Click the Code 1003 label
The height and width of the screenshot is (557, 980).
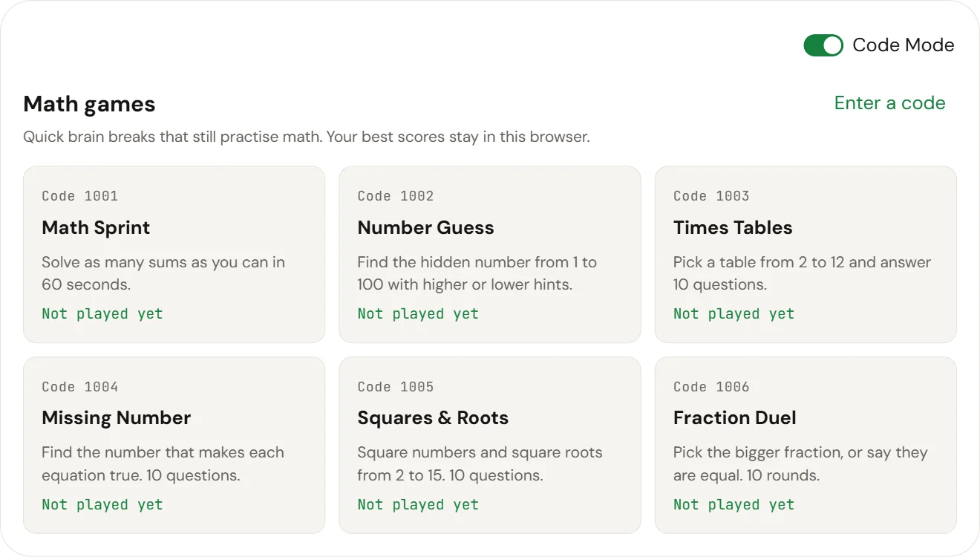tap(711, 196)
